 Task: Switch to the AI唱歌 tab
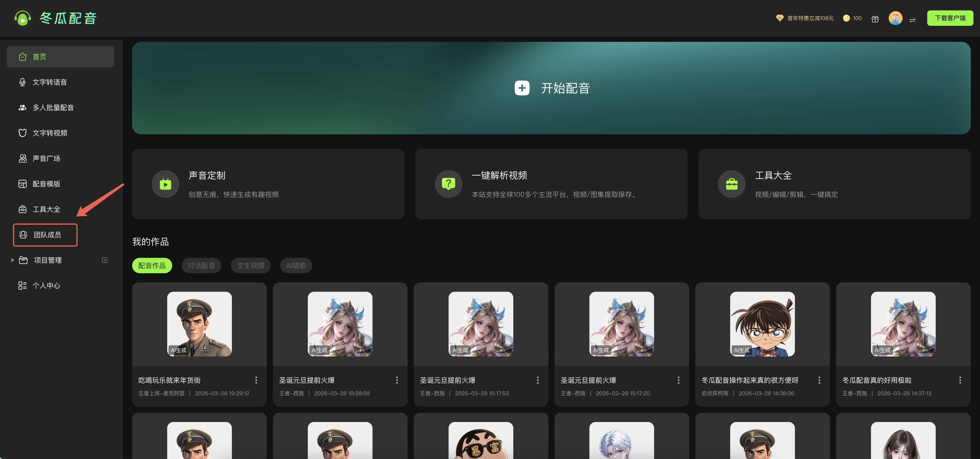pyautogui.click(x=296, y=266)
